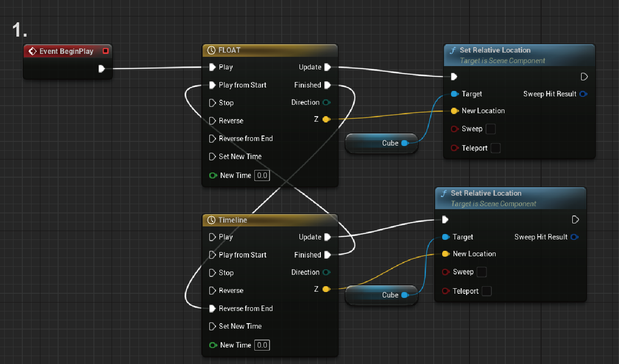Click the Play pin on Timeline node

213,237
